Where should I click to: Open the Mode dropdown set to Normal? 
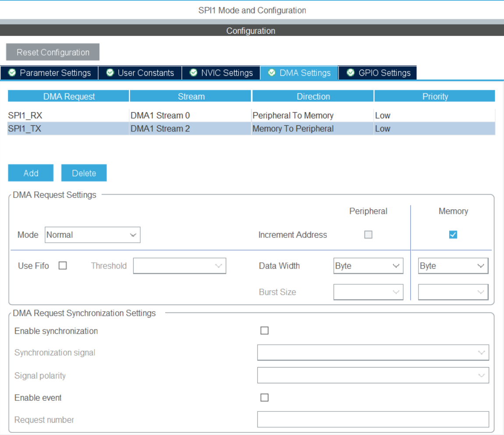point(92,235)
